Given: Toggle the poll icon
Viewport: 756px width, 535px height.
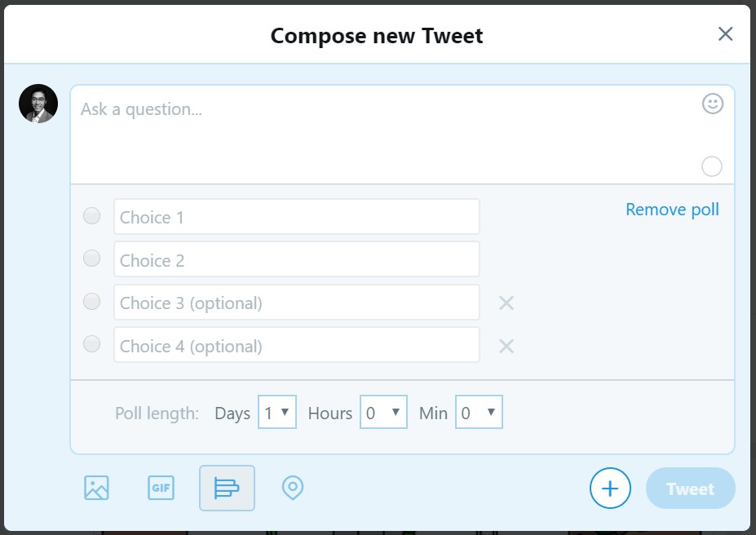Looking at the screenshot, I should pos(227,488).
